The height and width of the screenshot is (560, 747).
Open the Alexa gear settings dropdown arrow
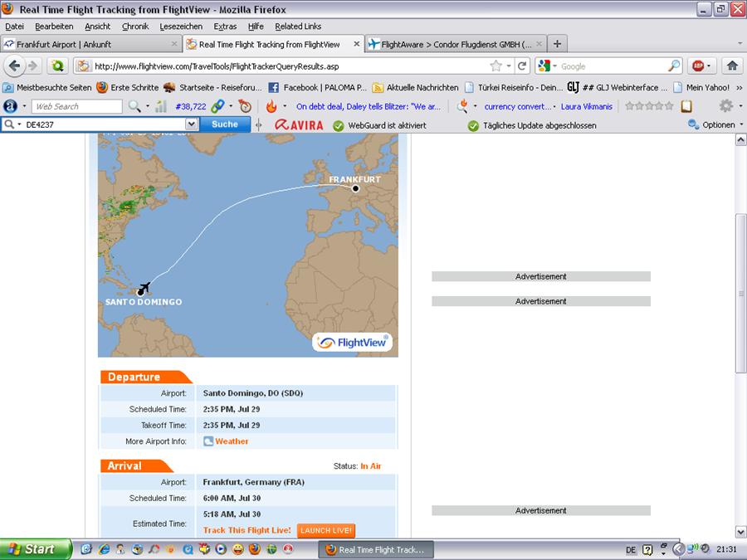pyautogui.click(x=741, y=105)
